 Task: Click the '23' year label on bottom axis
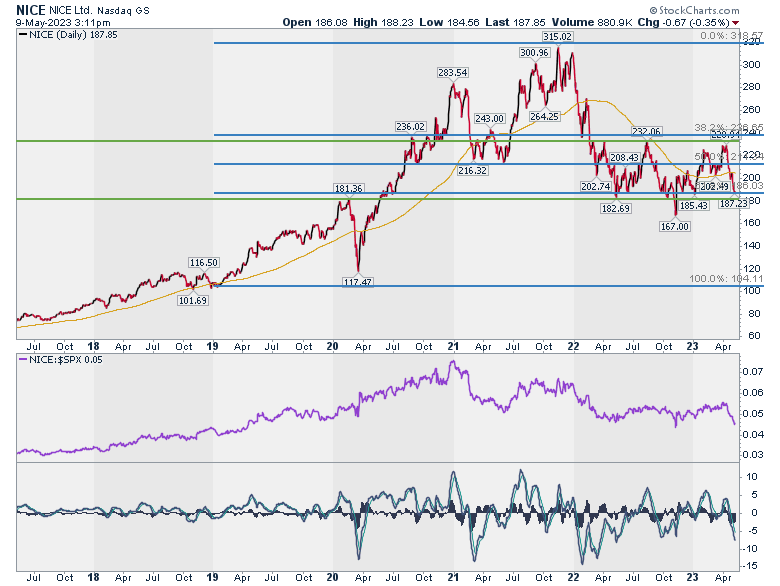tap(692, 578)
